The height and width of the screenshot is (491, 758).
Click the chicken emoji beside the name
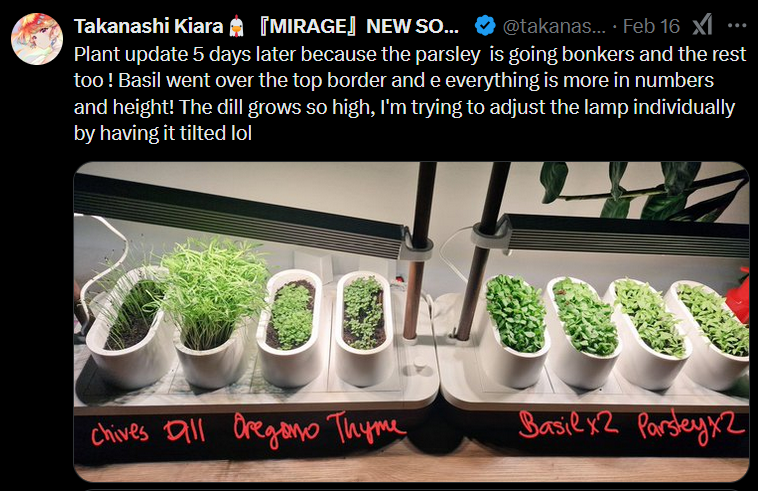[236, 26]
